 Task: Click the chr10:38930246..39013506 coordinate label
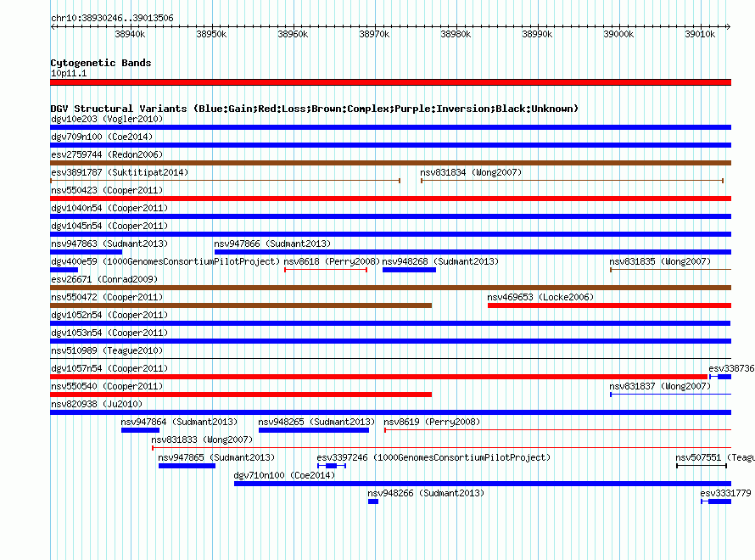pyautogui.click(x=112, y=18)
